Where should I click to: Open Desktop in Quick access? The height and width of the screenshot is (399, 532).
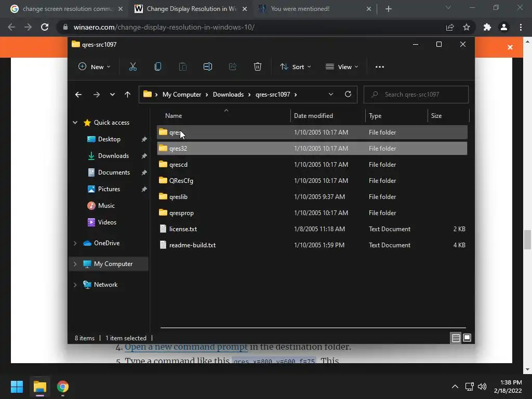click(x=109, y=139)
